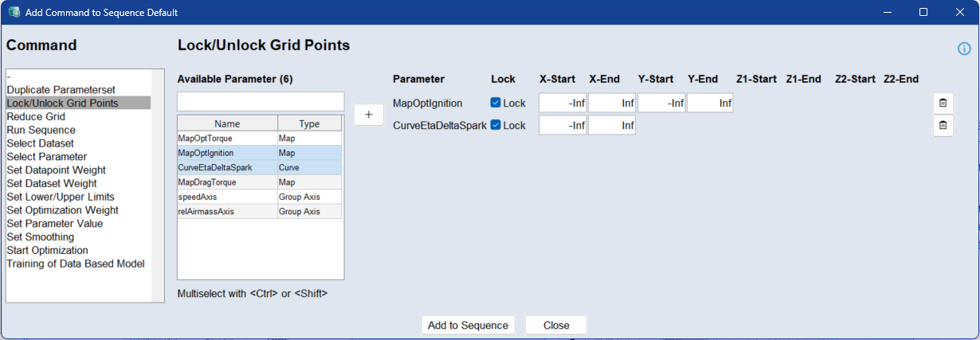
Task: Click the Name column header
Action: pos(227,124)
